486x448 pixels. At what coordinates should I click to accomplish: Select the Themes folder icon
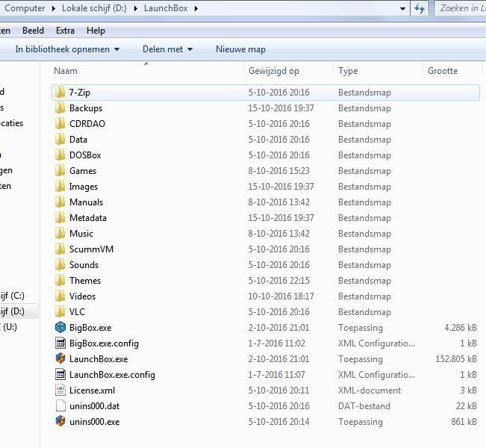pyautogui.click(x=60, y=280)
